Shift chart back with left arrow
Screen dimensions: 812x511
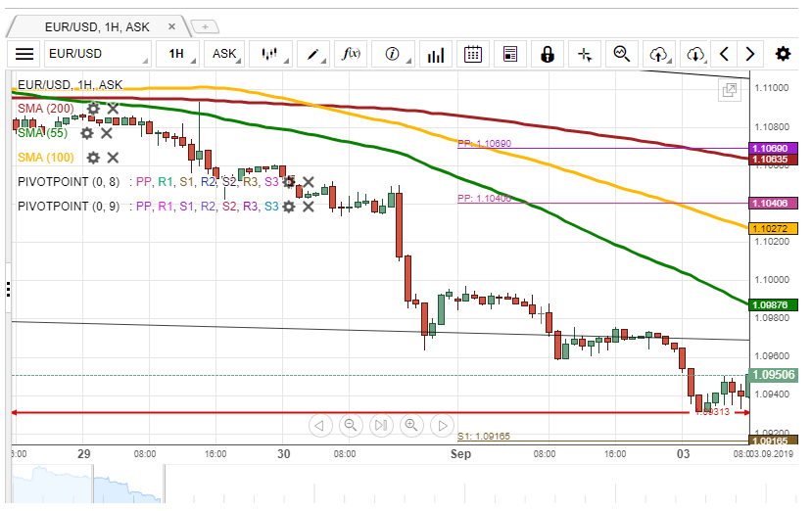(725, 54)
